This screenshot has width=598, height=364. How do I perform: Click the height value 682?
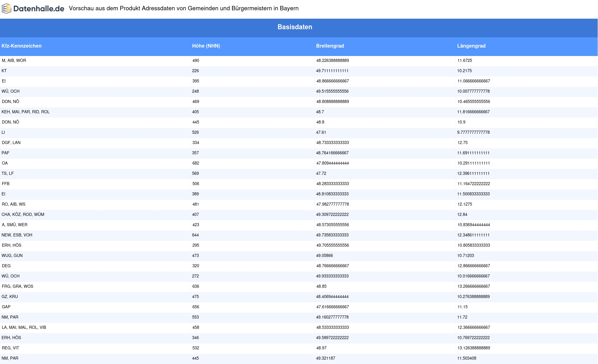pyautogui.click(x=196, y=163)
